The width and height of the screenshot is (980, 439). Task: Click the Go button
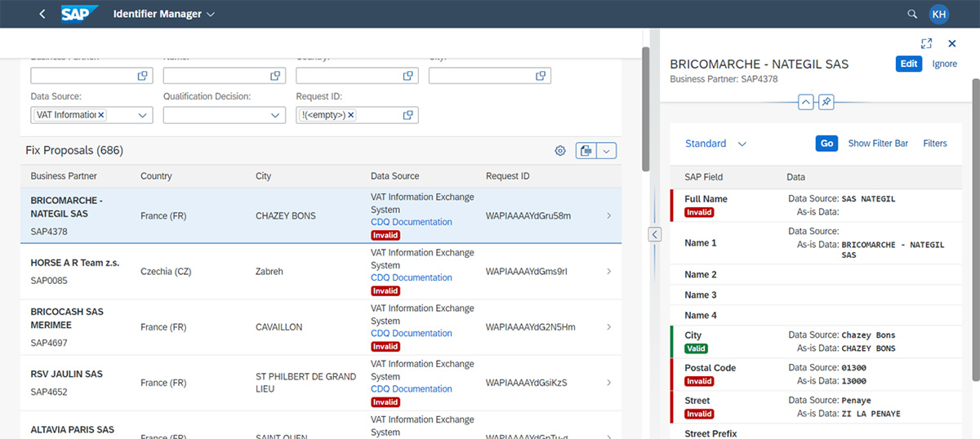pos(826,144)
